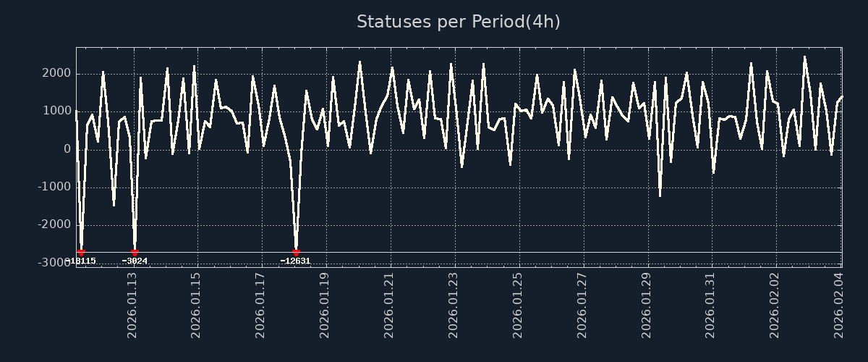Select the 2026.02.02 date label
This screenshot has height=362, width=868.
775,305
